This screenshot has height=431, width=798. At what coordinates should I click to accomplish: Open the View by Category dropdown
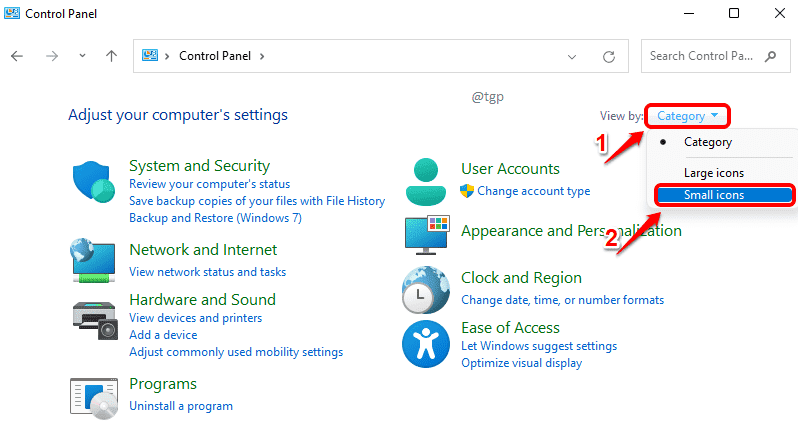pos(688,116)
